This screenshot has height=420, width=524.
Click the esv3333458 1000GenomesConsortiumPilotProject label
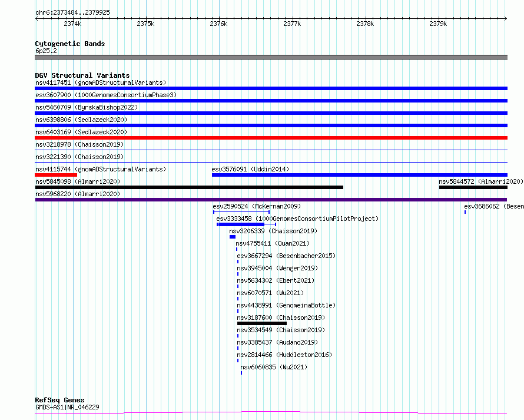297,219
